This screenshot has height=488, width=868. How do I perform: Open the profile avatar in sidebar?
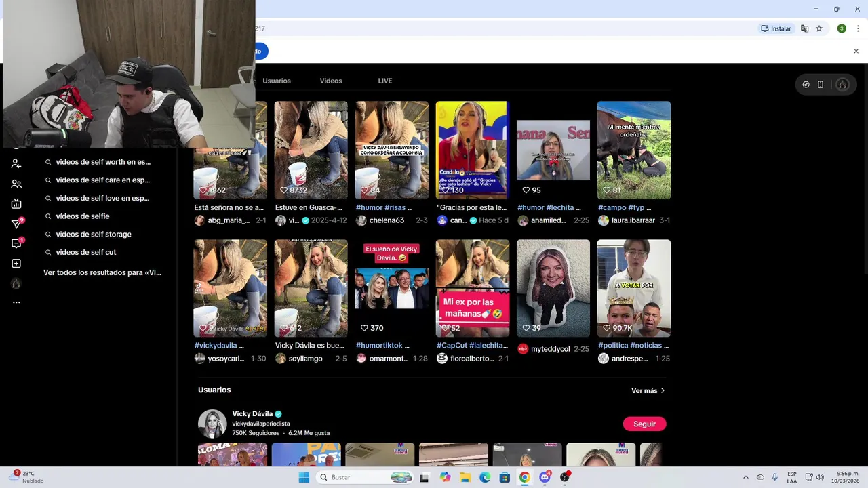tap(16, 283)
